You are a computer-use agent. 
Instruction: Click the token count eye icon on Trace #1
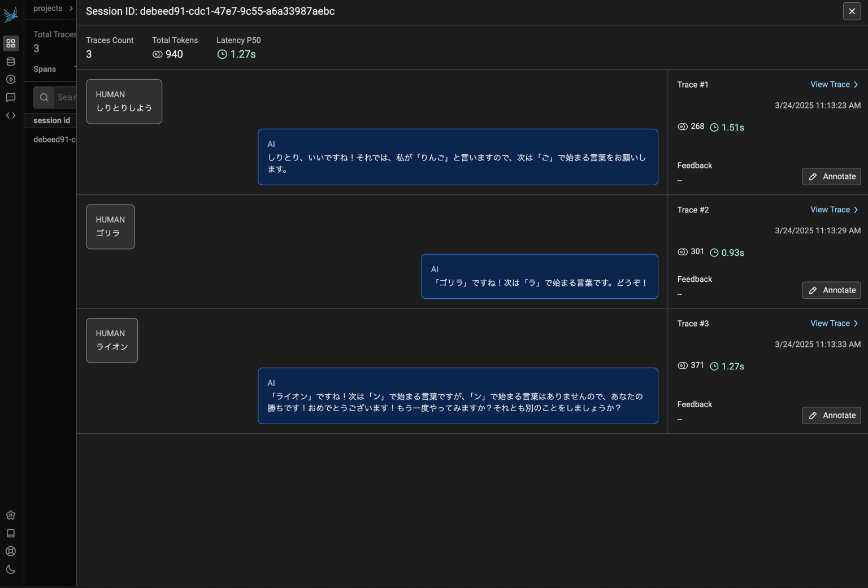(x=683, y=127)
